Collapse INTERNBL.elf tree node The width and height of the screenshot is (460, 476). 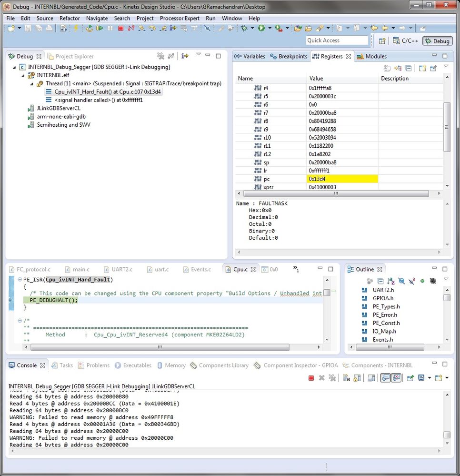click(23, 76)
